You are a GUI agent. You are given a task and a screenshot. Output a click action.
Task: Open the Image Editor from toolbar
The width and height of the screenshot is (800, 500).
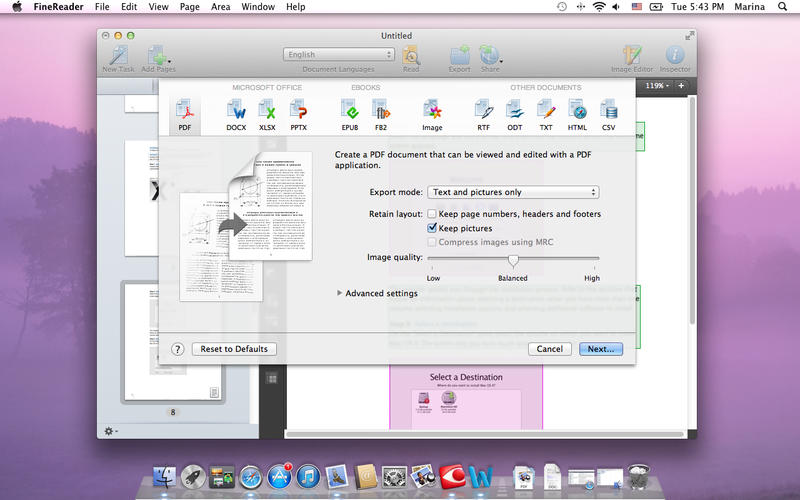(632, 59)
